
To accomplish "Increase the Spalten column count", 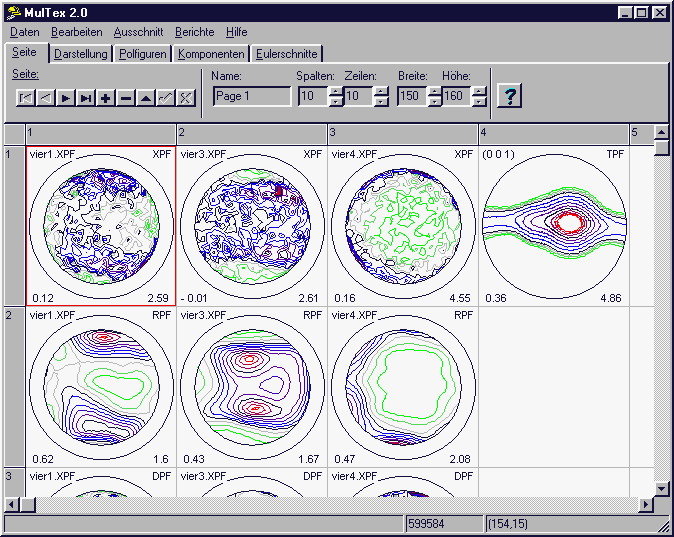I will pos(336,91).
